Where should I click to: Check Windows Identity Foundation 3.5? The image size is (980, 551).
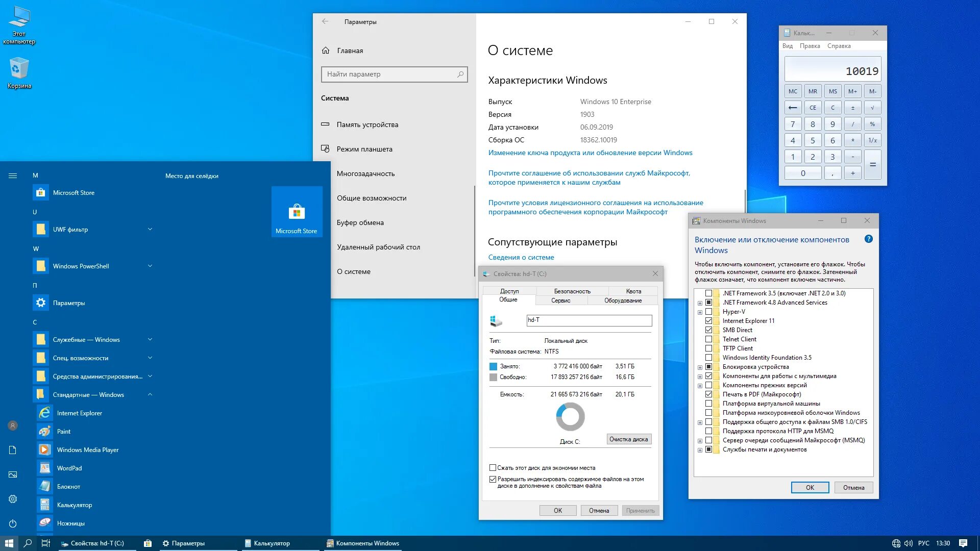(x=708, y=358)
